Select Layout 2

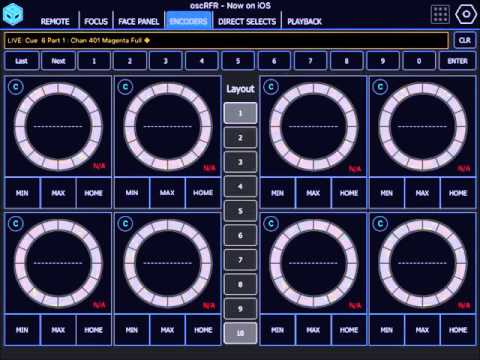[x=240, y=138]
